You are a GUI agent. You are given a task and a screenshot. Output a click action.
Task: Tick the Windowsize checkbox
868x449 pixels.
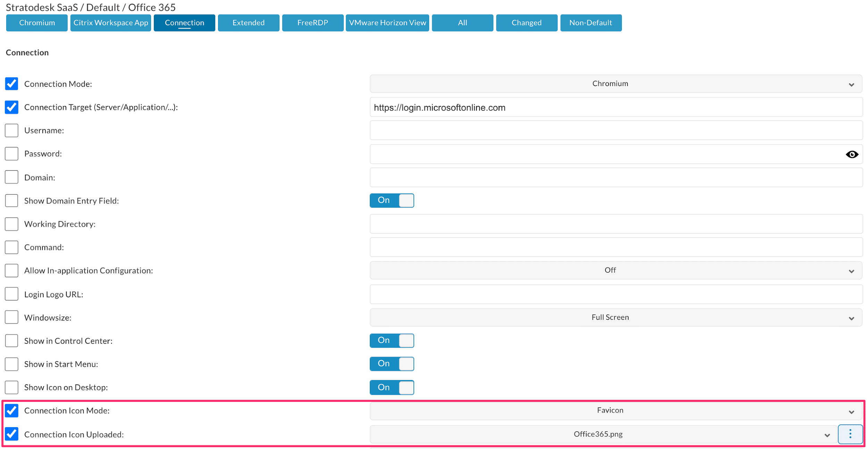(x=11, y=317)
